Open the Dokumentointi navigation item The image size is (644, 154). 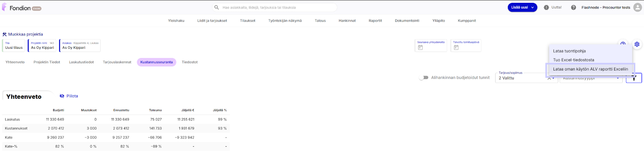coord(407,21)
